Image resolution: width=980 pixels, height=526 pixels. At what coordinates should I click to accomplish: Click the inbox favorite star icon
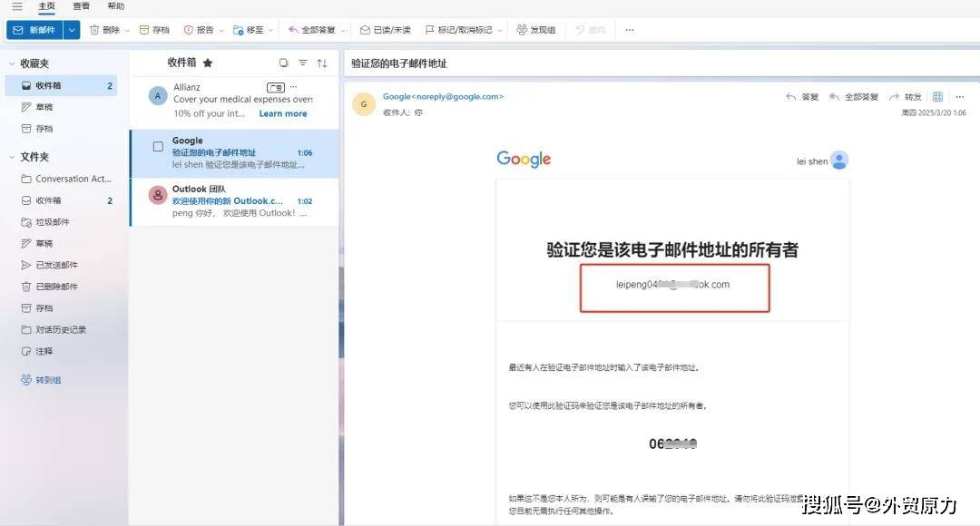pos(208,63)
